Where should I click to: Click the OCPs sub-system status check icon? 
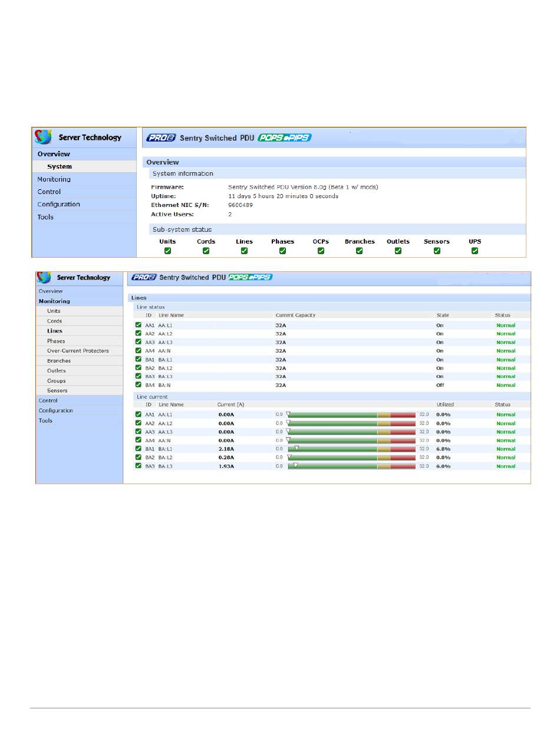point(321,251)
